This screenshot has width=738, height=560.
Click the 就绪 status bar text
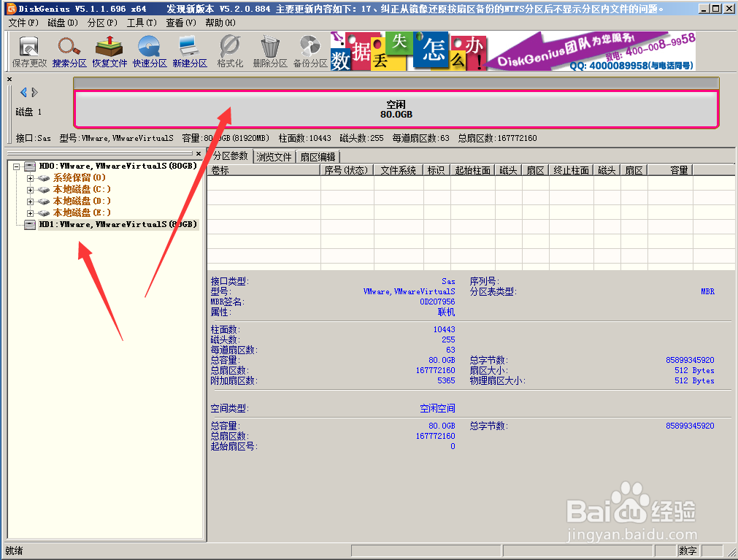(x=14, y=551)
